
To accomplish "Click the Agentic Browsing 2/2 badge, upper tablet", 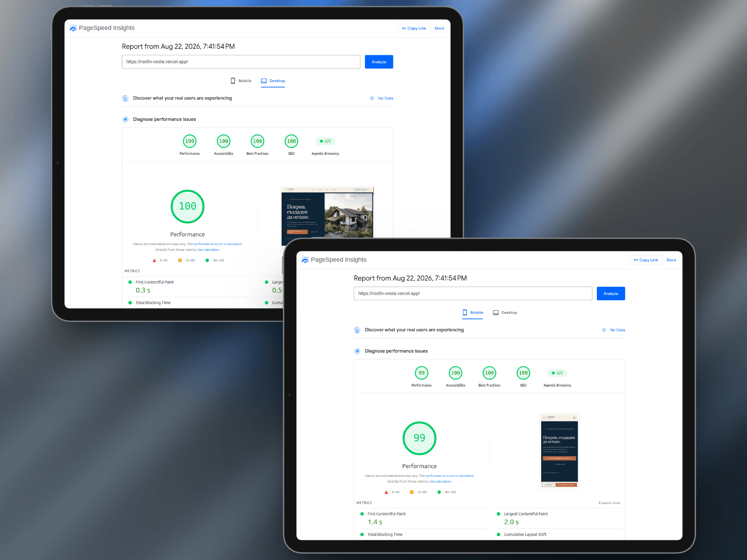I will [325, 141].
